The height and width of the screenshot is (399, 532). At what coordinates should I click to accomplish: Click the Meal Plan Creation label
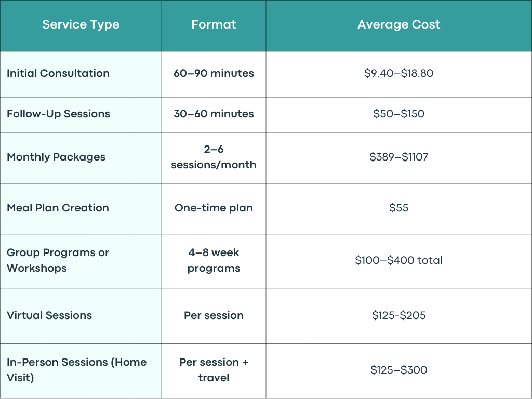tap(58, 208)
